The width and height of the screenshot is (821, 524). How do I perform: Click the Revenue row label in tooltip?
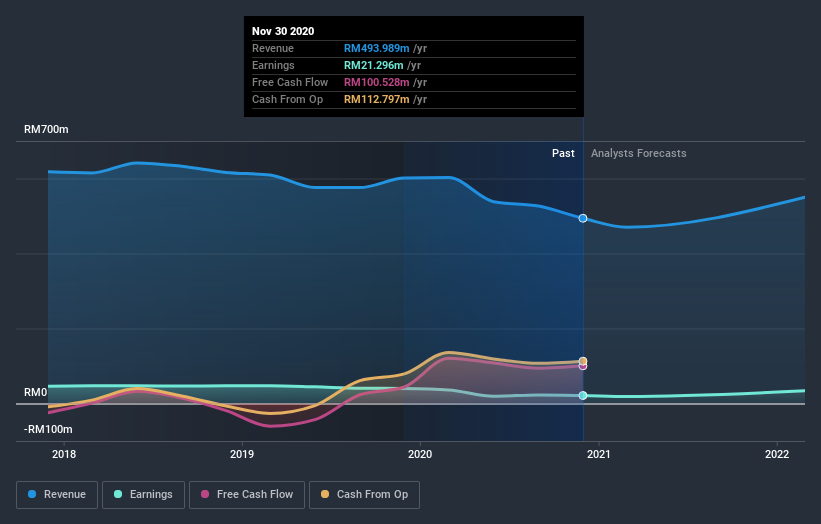tap(273, 48)
